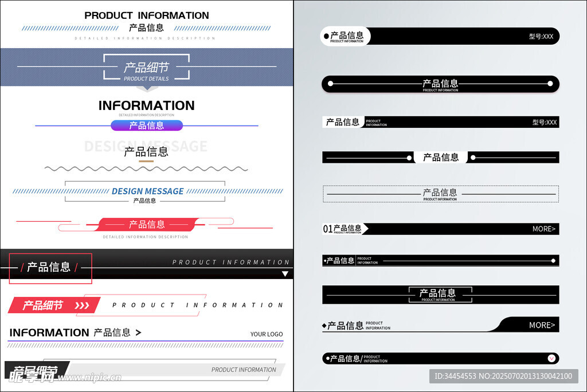Click the arrow after INFORMATION 产品信息
This screenshot has height=392, width=587.
pos(138,332)
